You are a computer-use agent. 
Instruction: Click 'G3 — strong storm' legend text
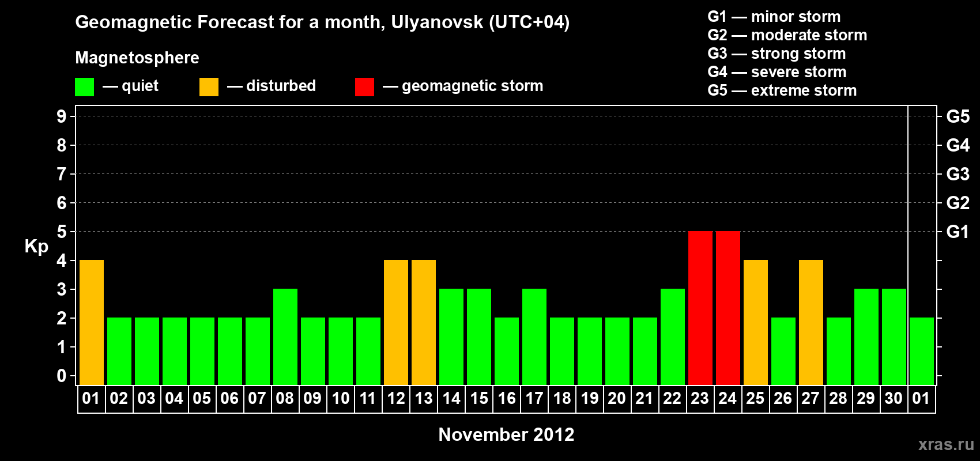[x=777, y=54]
